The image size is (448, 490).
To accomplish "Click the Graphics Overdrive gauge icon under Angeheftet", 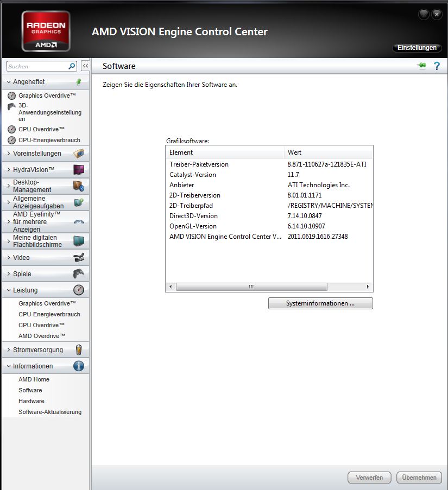I will pyautogui.click(x=11, y=96).
